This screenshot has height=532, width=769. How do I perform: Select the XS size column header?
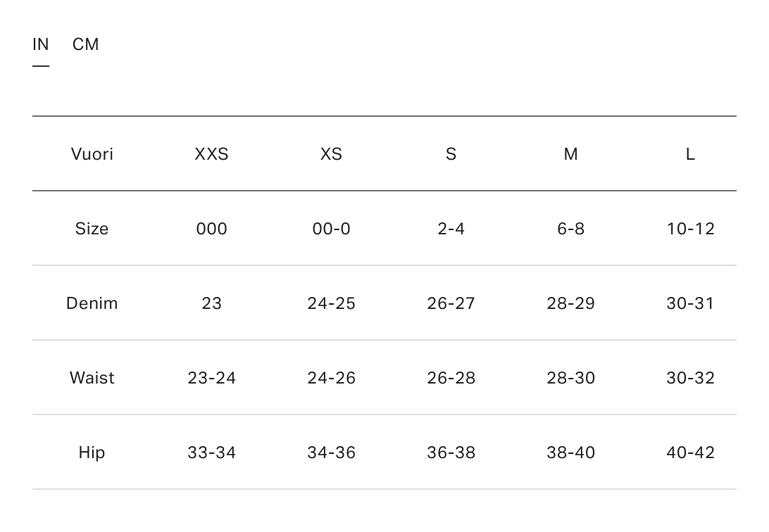pyautogui.click(x=332, y=154)
